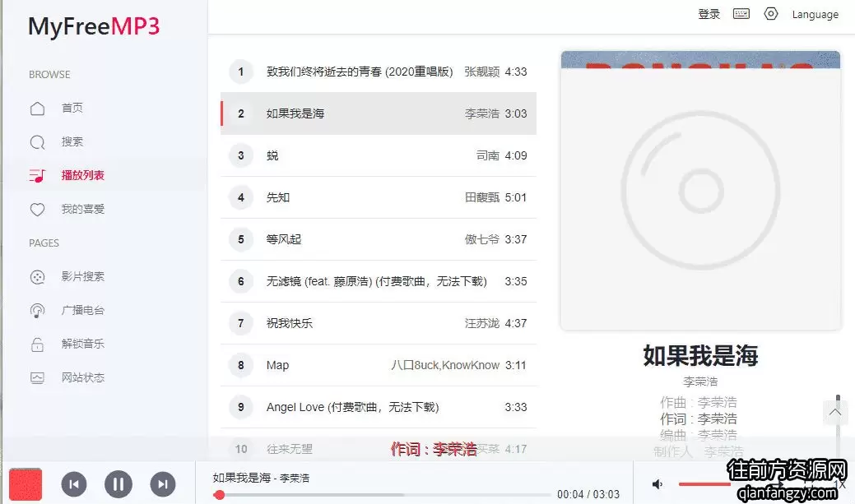Image resolution: width=855 pixels, height=504 pixels.
Task: Click the large album cover disc image
Action: [700, 191]
